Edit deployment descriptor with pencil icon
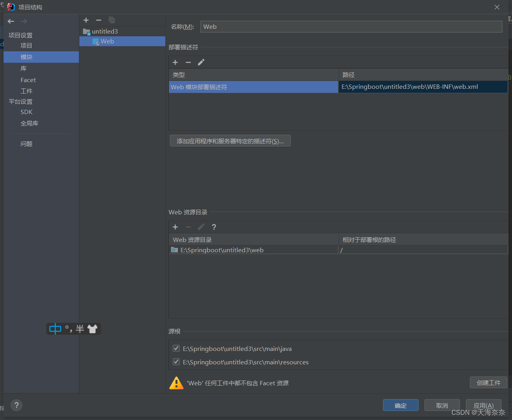The width and height of the screenshot is (512, 420). coord(201,62)
